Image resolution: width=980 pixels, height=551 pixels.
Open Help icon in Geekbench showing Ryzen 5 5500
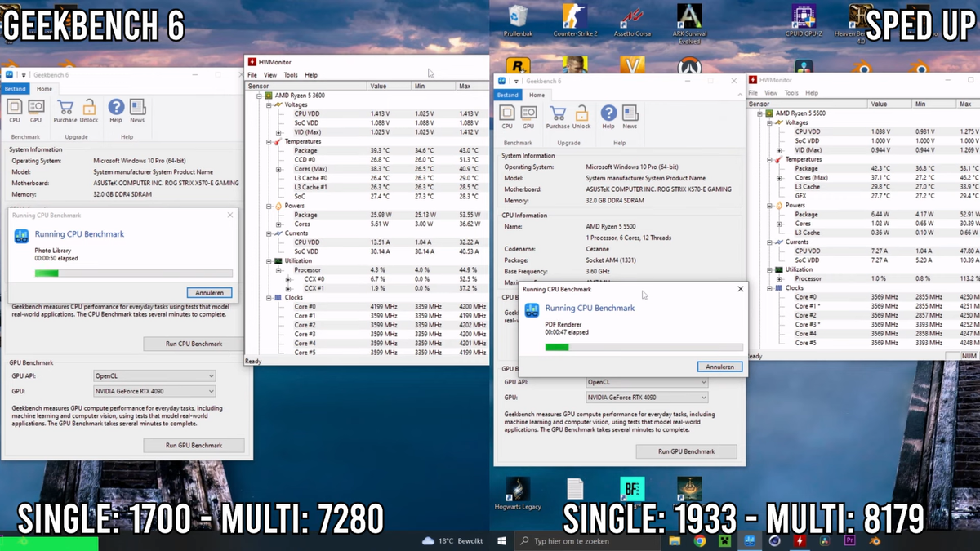[x=608, y=117]
